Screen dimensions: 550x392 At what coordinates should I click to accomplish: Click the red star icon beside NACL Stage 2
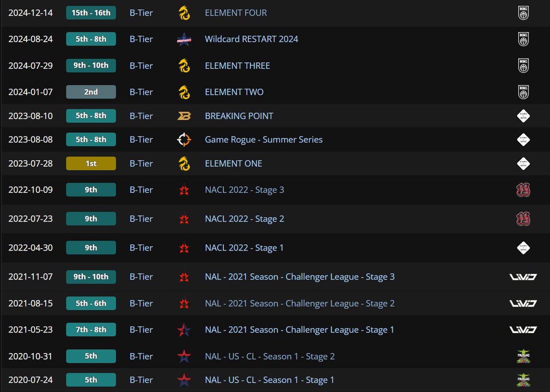[184, 219]
